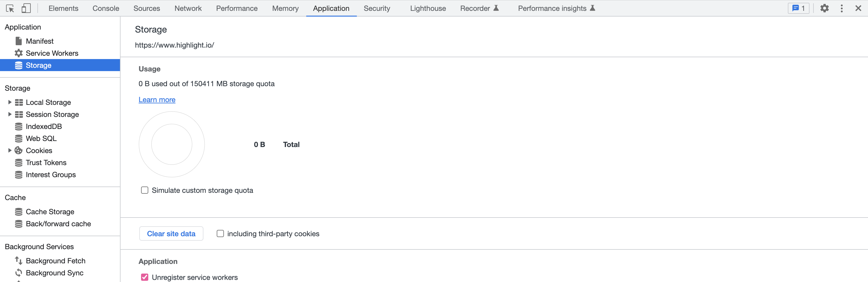Select the Manifest item in sidebar
Screen dimensions: 868x282
tap(39, 41)
